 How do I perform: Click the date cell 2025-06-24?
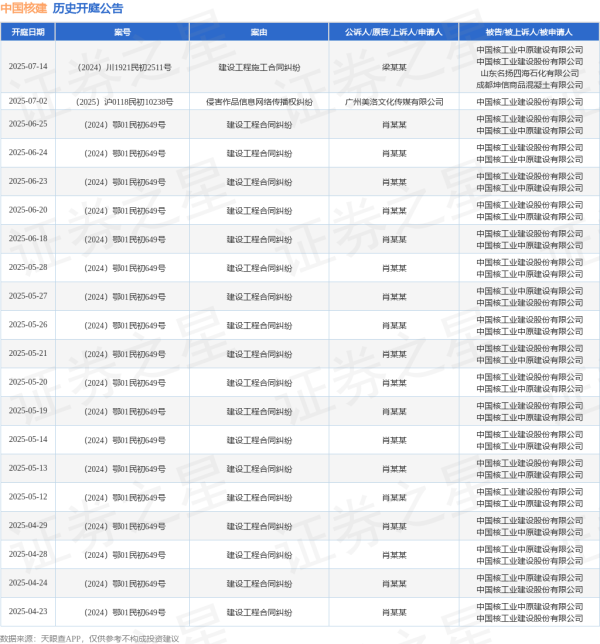coord(28,153)
